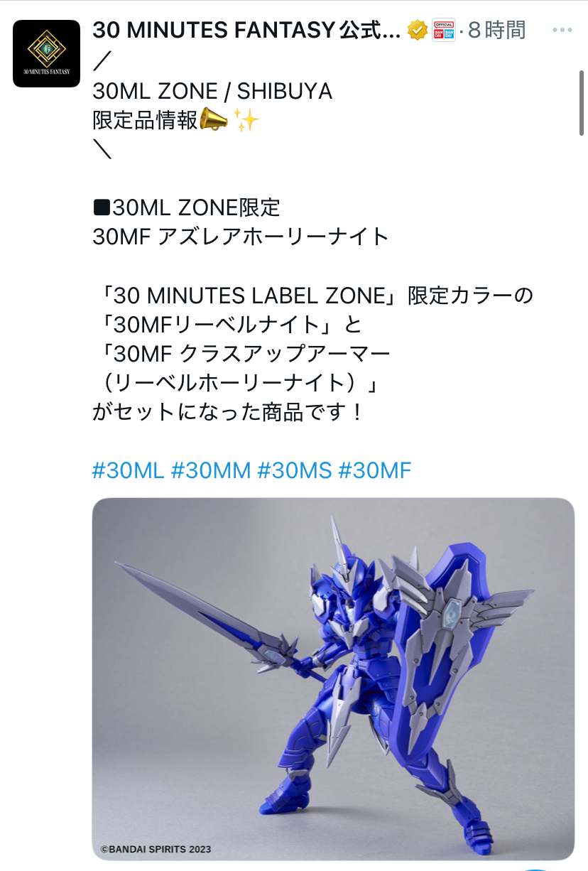Open the #30MM hashtag
Screen dimensions: 588x871
(211, 470)
